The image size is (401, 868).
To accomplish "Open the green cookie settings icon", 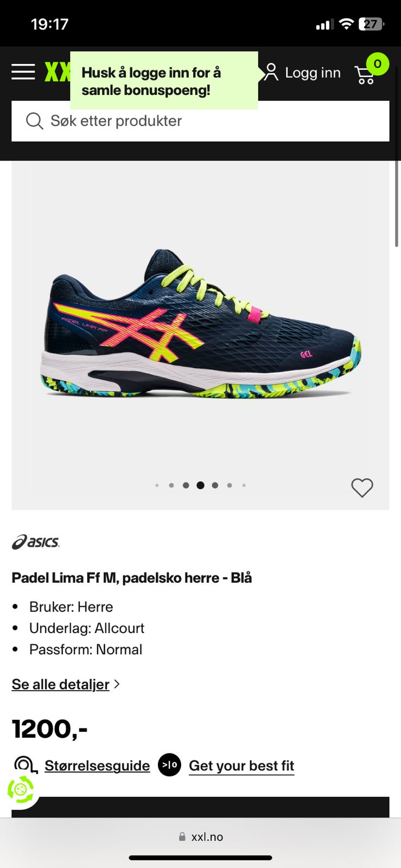I will click(21, 789).
